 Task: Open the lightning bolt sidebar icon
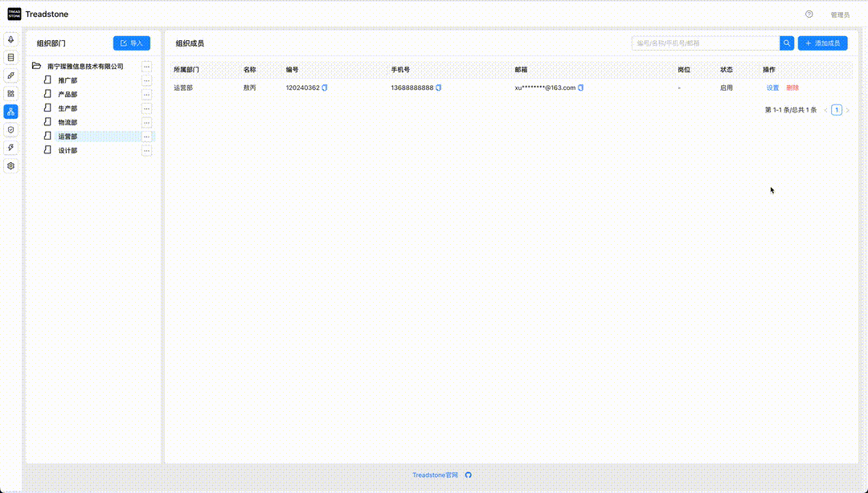(x=10, y=148)
